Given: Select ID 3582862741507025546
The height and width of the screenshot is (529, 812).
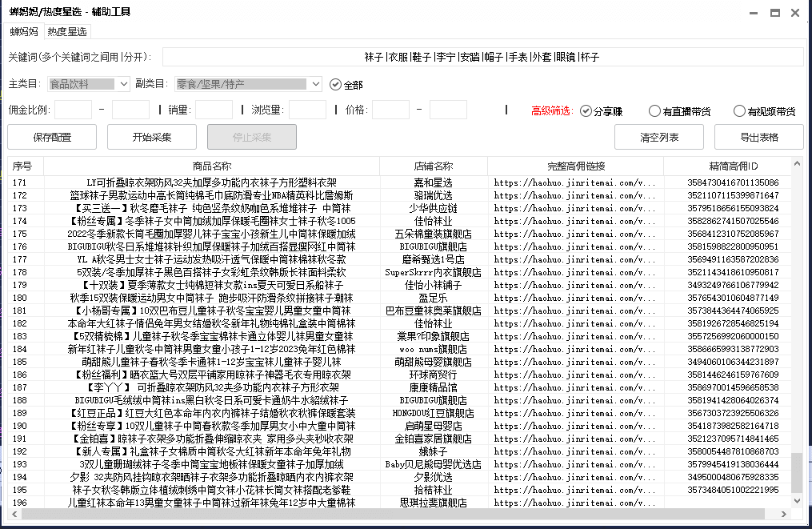Looking at the screenshot, I should tap(733, 221).
